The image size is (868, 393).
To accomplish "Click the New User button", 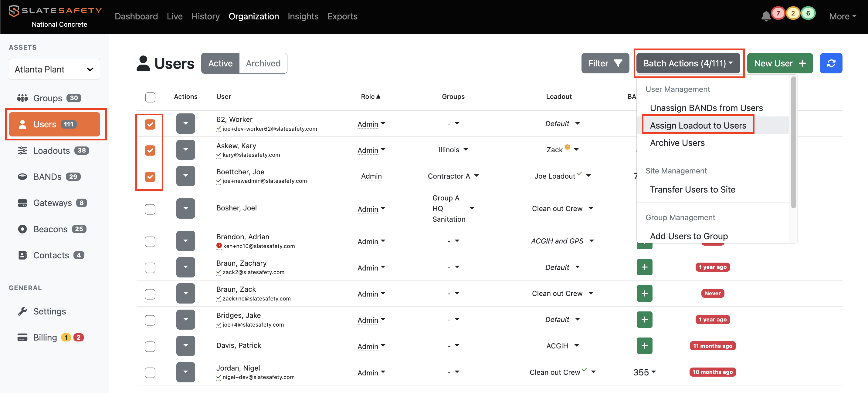I will [x=779, y=63].
